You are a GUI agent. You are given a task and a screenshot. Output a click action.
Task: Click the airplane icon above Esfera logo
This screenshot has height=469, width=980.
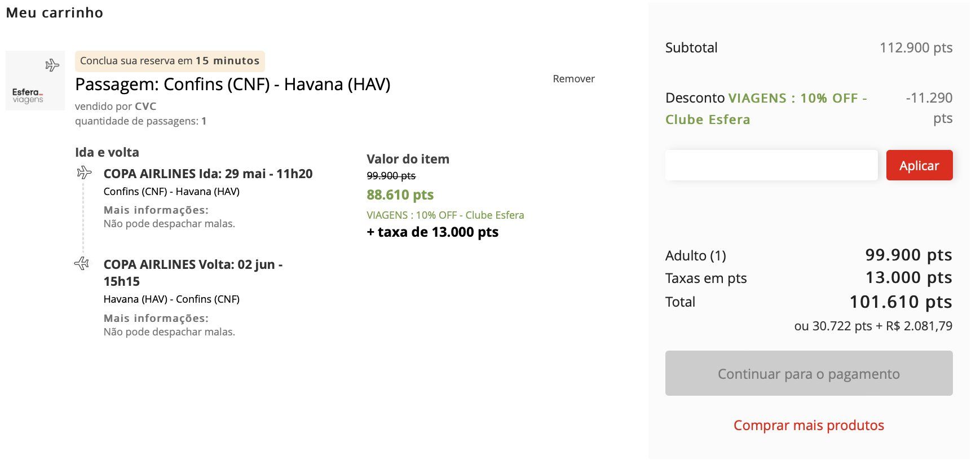tap(52, 65)
